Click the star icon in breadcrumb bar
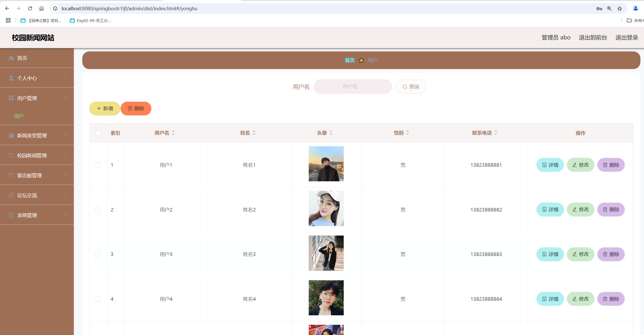Screen dimensions: 644x335 (361, 60)
